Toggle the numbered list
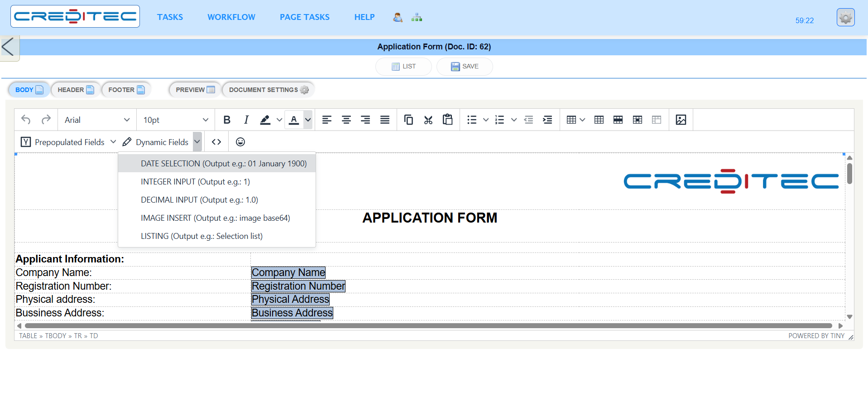The image size is (868, 393). (499, 120)
